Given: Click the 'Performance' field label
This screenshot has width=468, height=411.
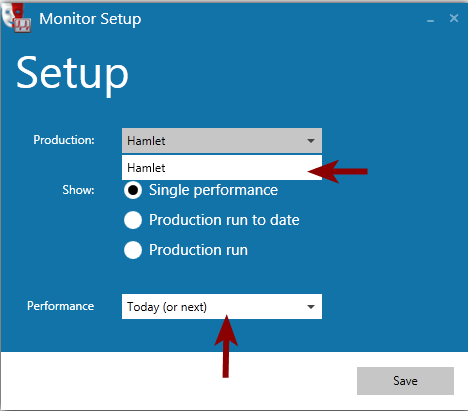Looking at the screenshot, I should pyautogui.click(x=61, y=306).
